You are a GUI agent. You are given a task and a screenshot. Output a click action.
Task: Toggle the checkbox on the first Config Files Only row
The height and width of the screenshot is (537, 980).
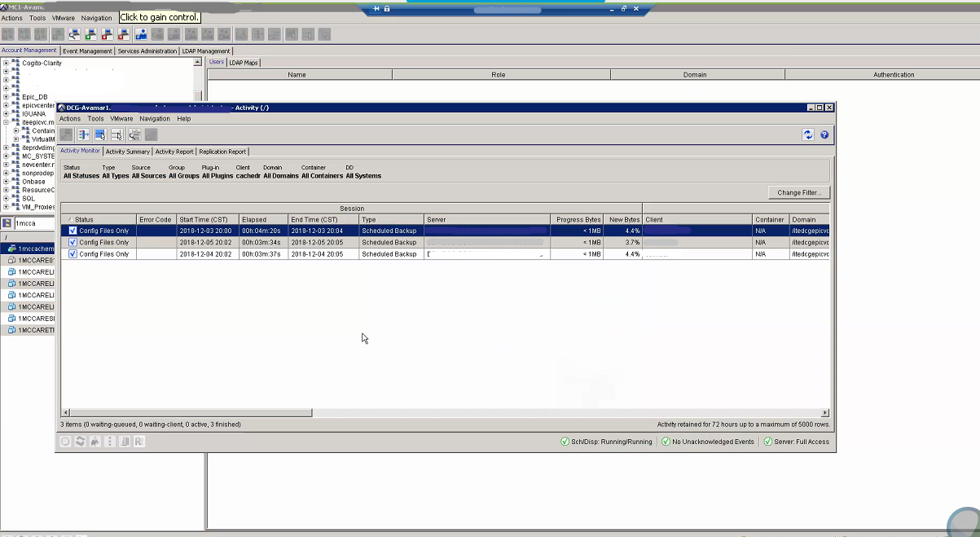[x=73, y=231]
